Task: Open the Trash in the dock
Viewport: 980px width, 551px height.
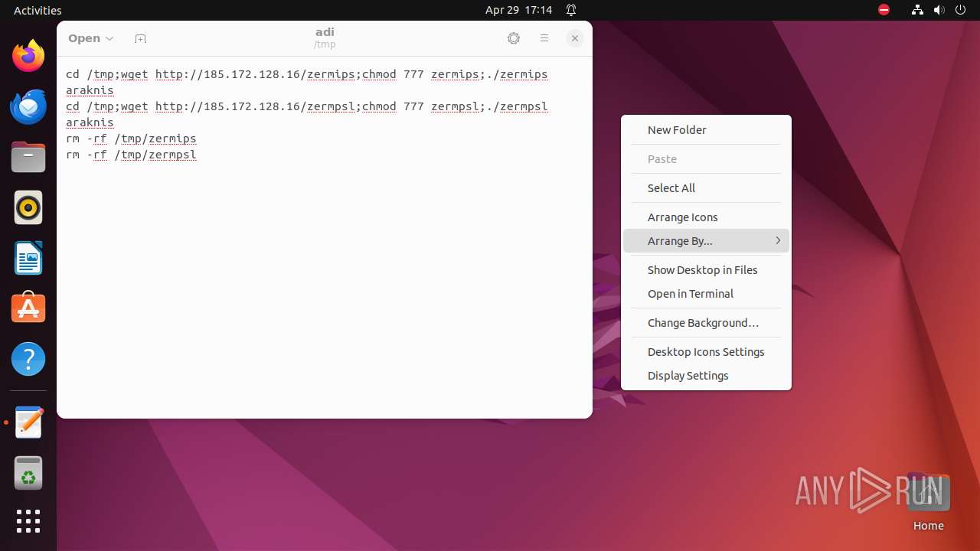Action: [x=28, y=473]
